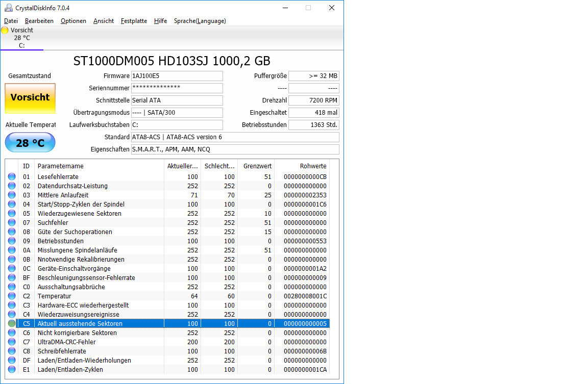The image size is (588, 384).
Task: Click the status icon for Nnotwendige Rekalibrierungen
Action: (12, 259)
